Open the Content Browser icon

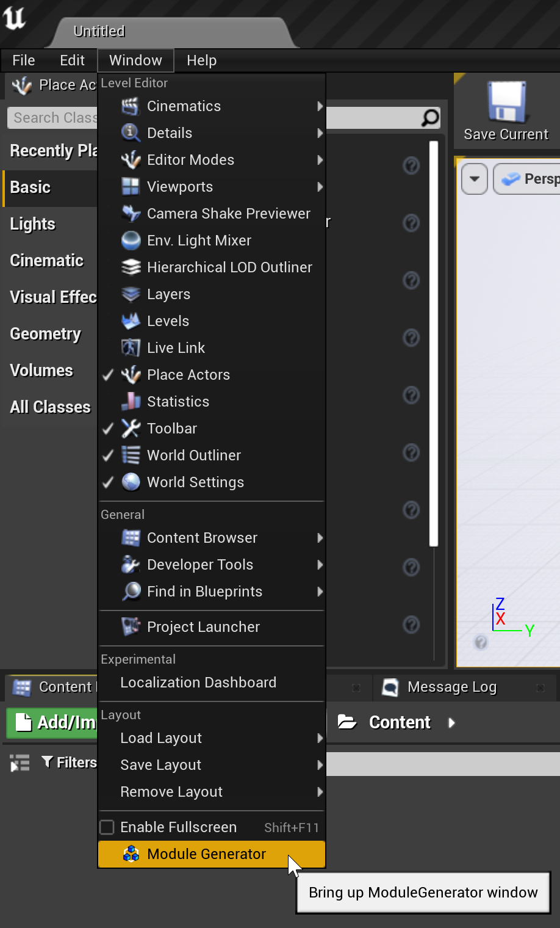click(x=130, y=538)
